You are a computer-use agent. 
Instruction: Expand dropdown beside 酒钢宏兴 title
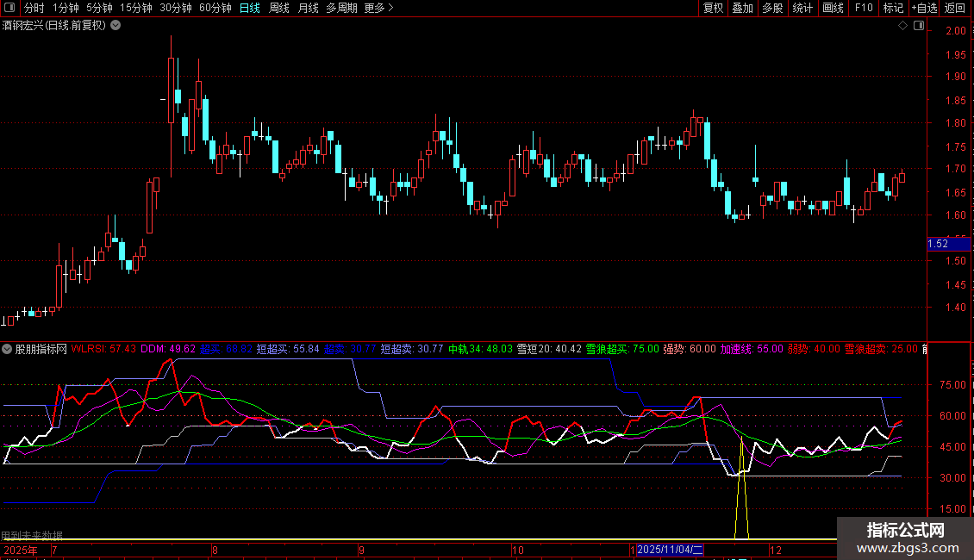[x=116, y=26]
